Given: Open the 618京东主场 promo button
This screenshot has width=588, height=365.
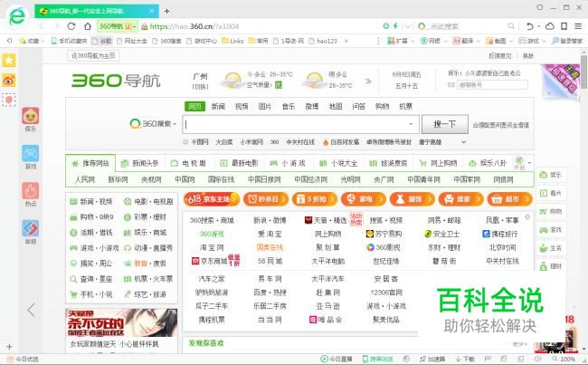Looking at the screenshot, I should [x=212, y=199].
